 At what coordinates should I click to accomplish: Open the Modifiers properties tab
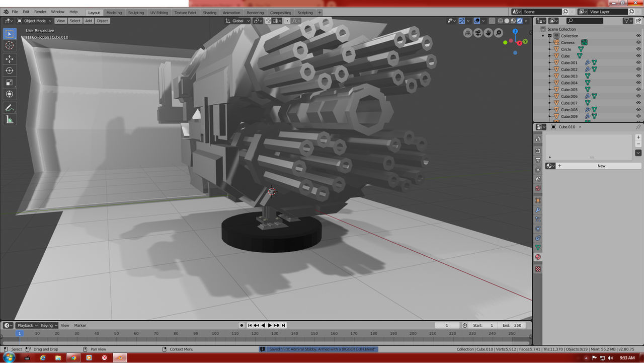point(538,210)
